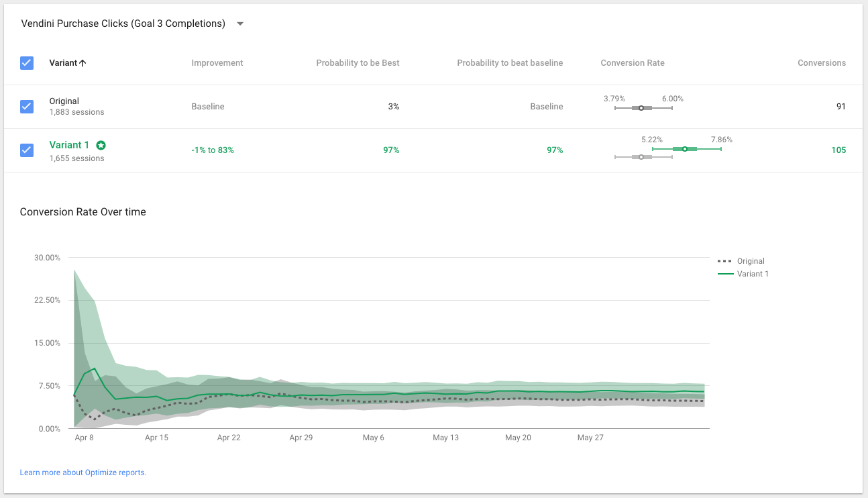This screenshot has width=868, height=498.
Task: Click the 1,883 sessions text
Action: 76,112
